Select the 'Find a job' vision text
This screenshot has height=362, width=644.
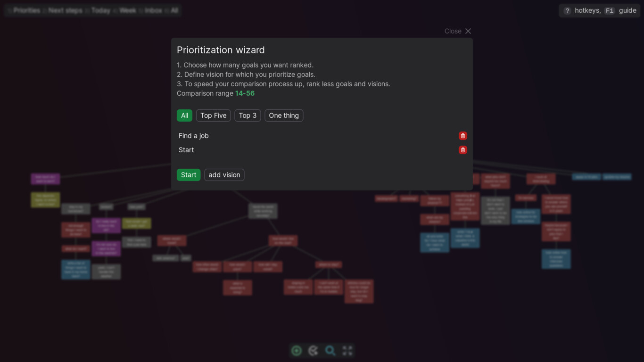pyautogui.click(x=194, y=136)
